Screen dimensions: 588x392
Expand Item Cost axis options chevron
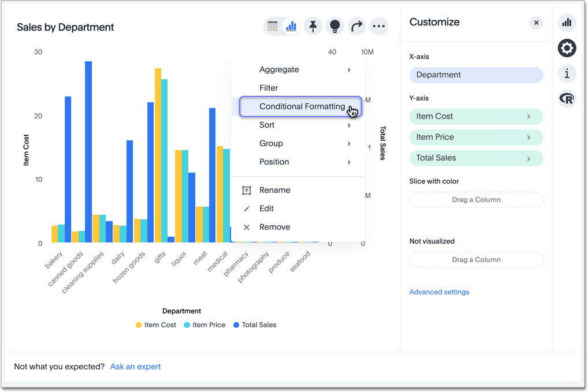coord(529,117)
